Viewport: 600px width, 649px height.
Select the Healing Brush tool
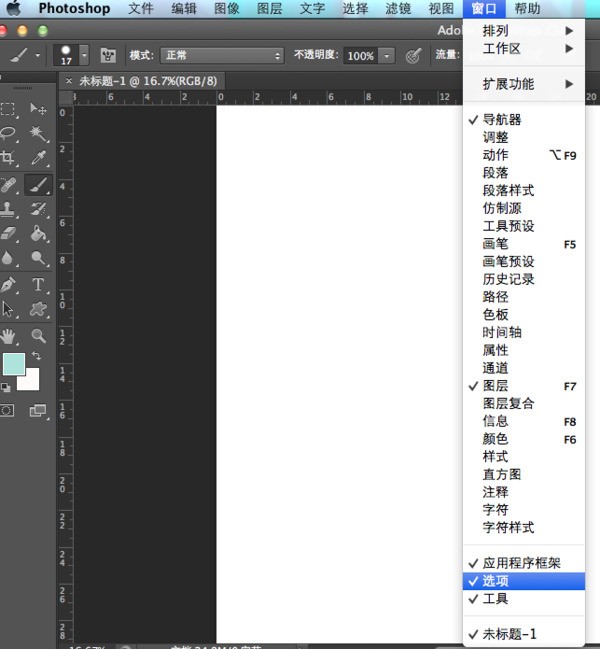tap(10, 185)
